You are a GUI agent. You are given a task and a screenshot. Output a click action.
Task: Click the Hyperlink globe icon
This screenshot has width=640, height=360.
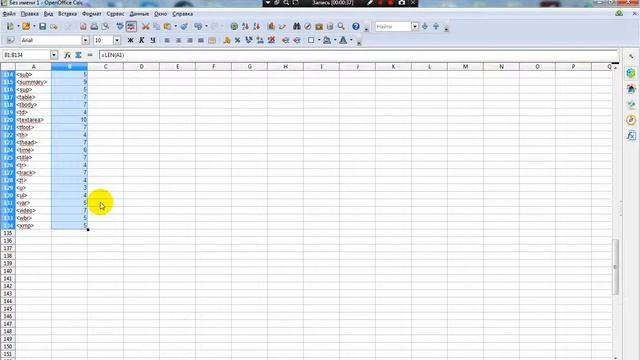tap(234, 27)
